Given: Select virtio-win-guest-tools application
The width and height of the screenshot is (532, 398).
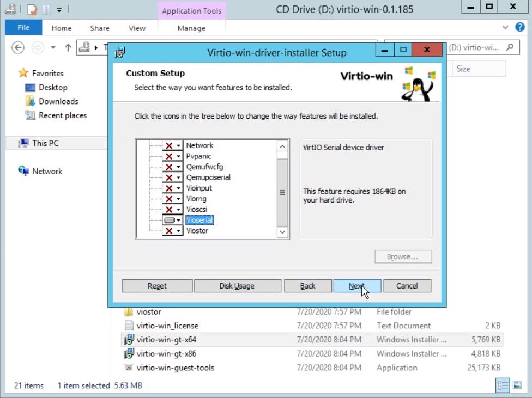Looking at the screenshot, I should [175, 368].
